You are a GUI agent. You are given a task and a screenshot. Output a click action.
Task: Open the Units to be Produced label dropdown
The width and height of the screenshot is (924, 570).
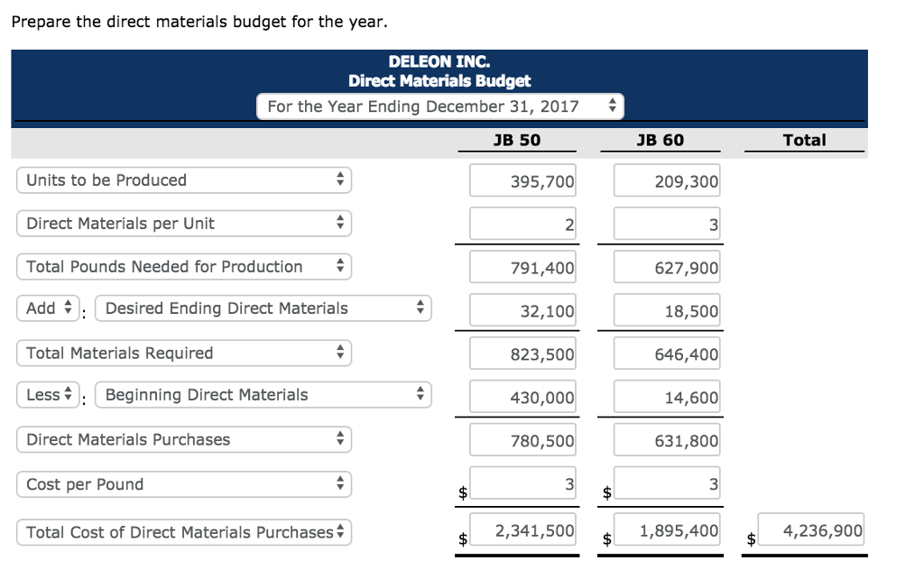(184, 179)
